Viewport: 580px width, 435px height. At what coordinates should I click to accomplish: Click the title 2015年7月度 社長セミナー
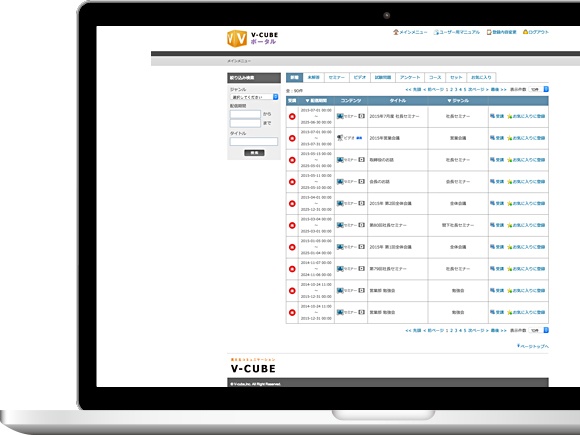coord(394,116)
